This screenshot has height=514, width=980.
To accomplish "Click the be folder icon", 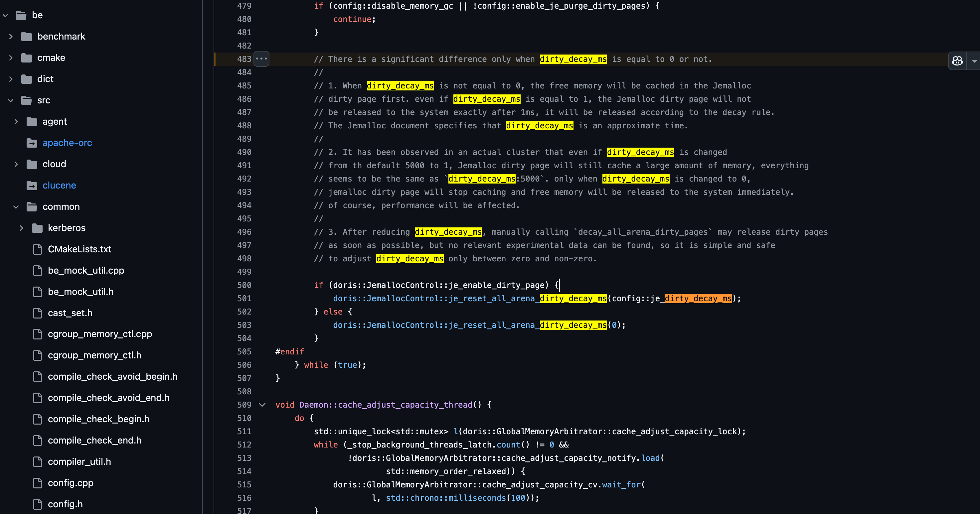I will click(21, 15).
